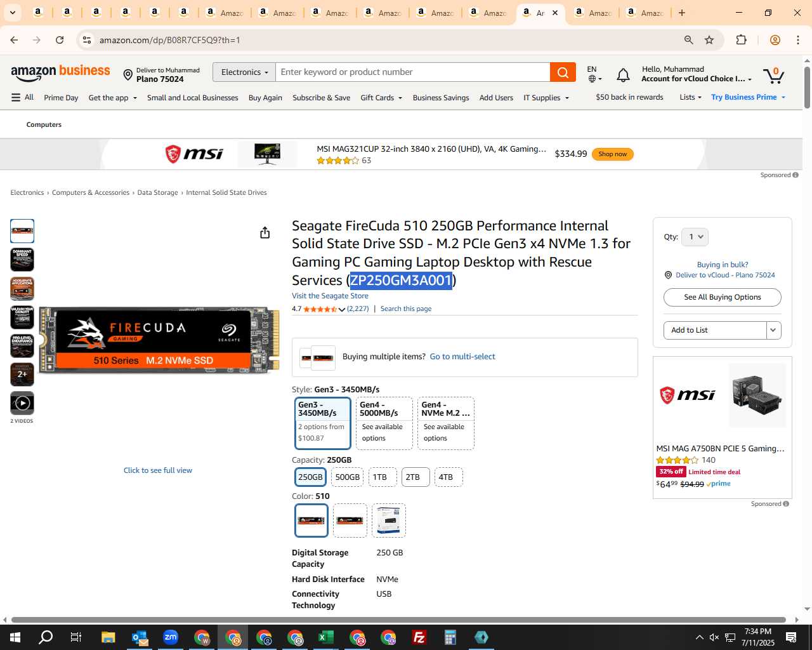
Task: Click the product search input field
Action: coord(413,72)
